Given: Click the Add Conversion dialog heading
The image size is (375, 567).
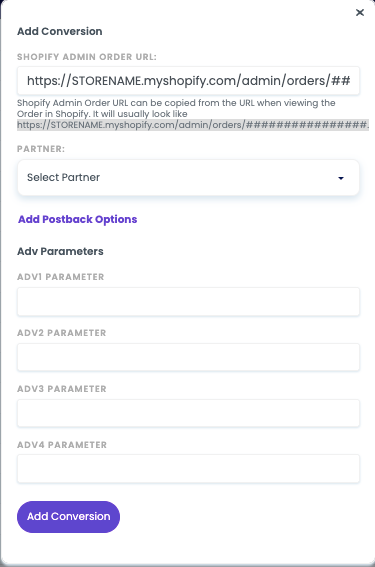Looking at the screenshot, I should pos(60,31).
